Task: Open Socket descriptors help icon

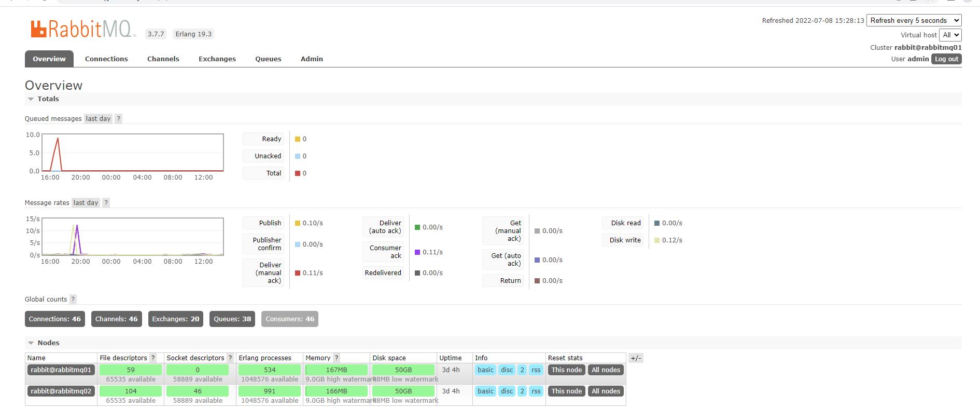Action: [230, 358]
